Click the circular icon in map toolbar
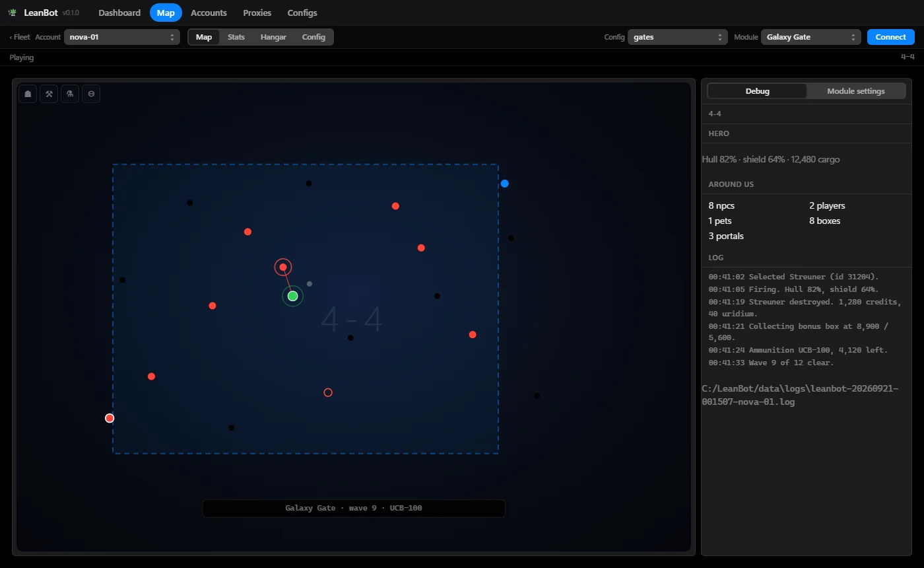The image size is (924, 568). coord(91,94)
